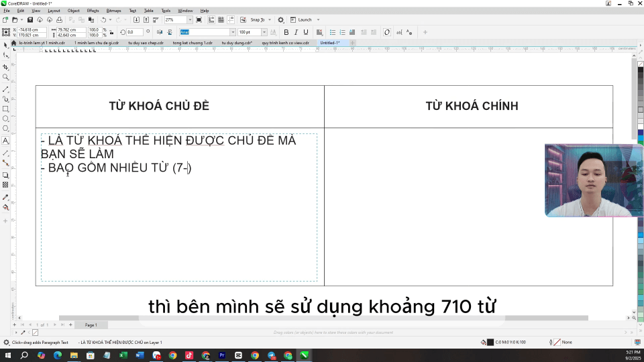Toggle bulleted list

click(x=333, y=32)
